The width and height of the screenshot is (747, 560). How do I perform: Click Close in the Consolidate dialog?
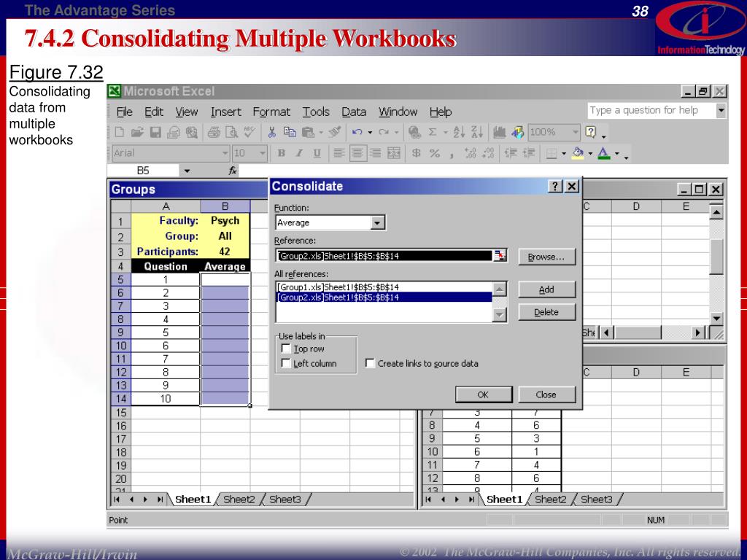coord(546,394)
